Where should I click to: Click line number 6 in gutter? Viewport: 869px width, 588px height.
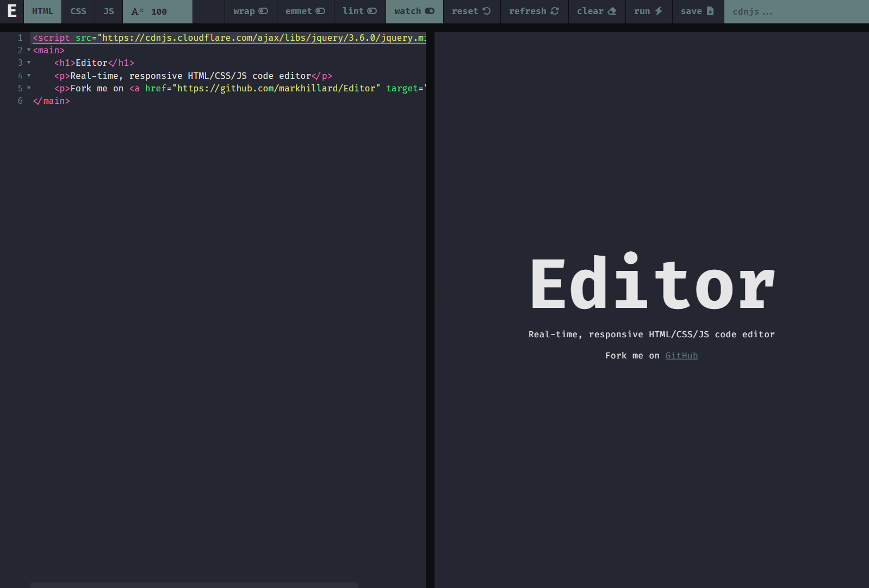tap(20, 101)
